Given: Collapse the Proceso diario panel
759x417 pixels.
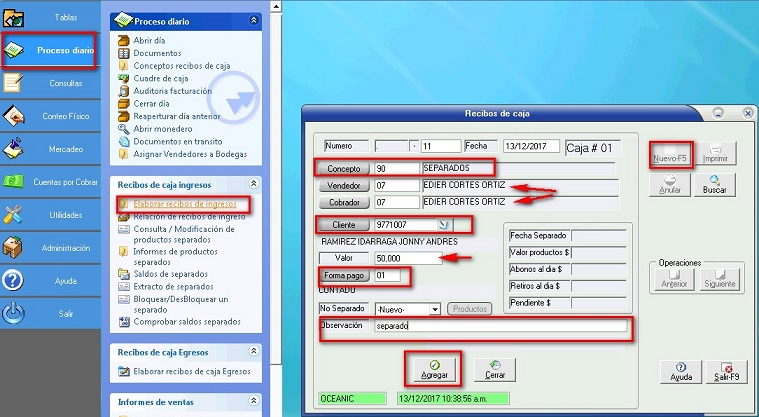Looking at the screenshot, I should click(253, 20).
